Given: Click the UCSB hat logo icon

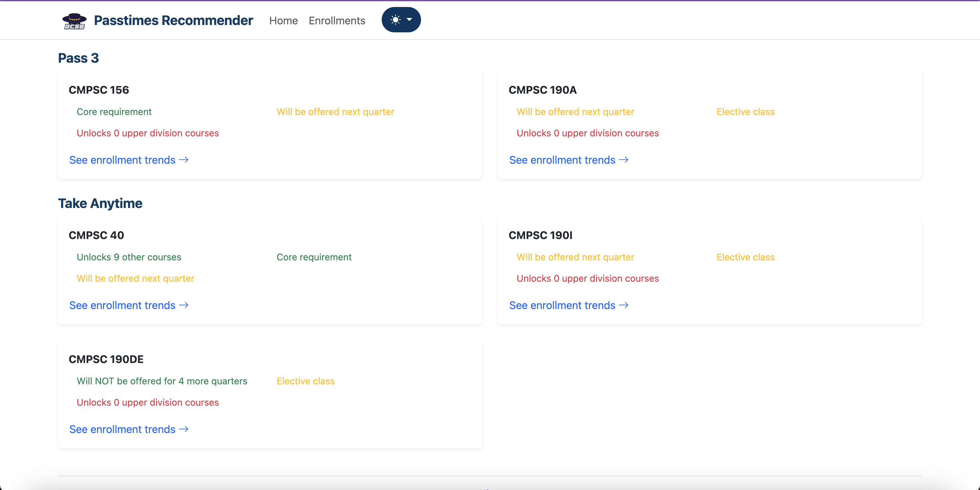Looking at the screenshot, I should [x=74, y=21].
